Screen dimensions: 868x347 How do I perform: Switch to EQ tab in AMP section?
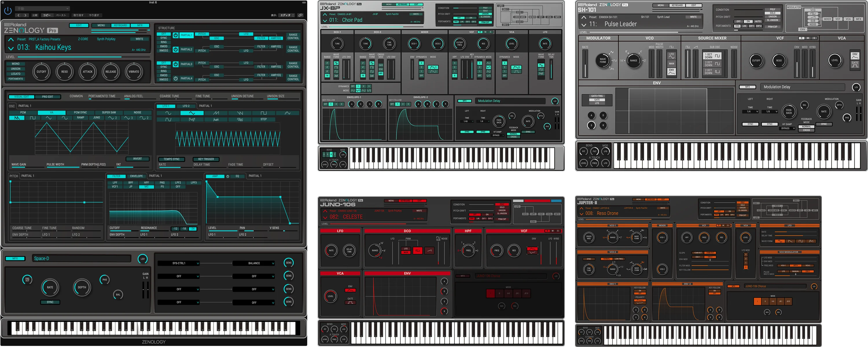237,176
